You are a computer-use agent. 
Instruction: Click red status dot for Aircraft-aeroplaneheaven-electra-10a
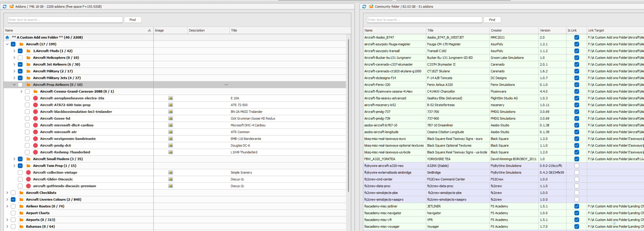[x=35, y=98]
